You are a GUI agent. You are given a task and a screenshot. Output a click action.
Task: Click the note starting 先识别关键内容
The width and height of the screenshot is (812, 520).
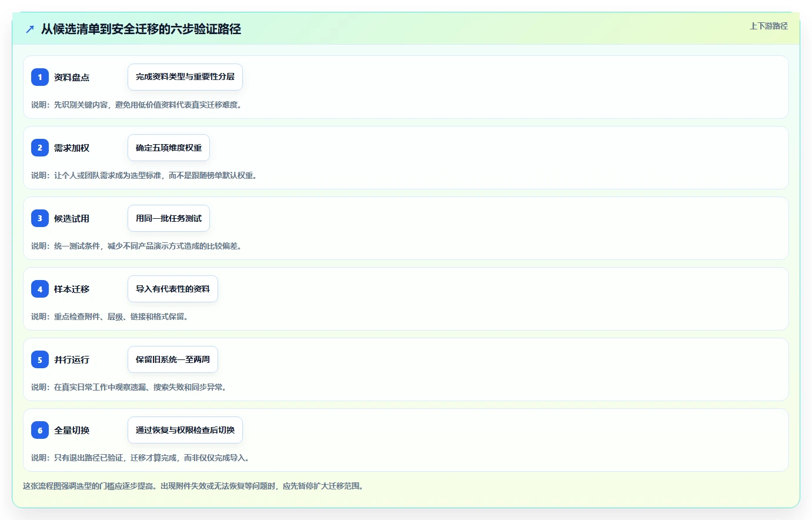click(137, 105)
